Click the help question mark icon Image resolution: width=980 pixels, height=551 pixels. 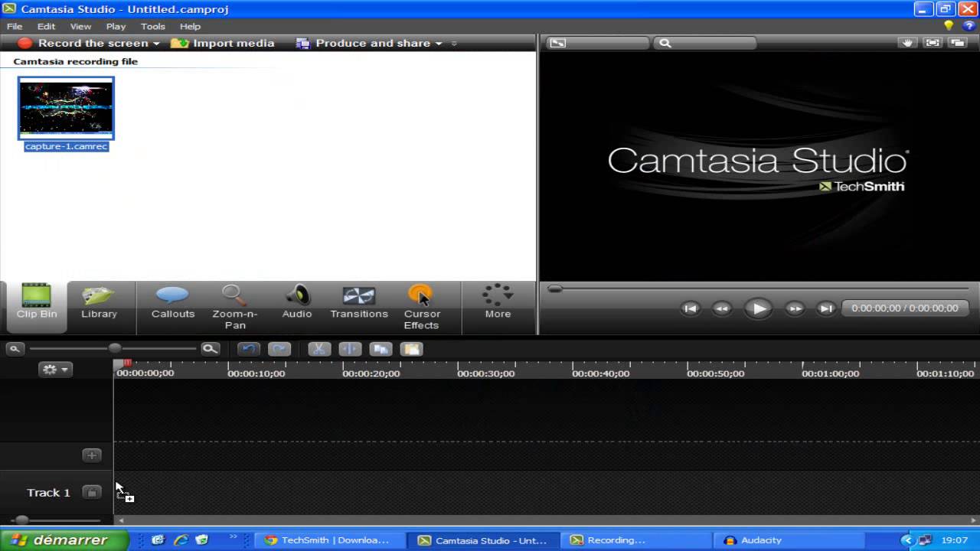(x=970, y=26)
